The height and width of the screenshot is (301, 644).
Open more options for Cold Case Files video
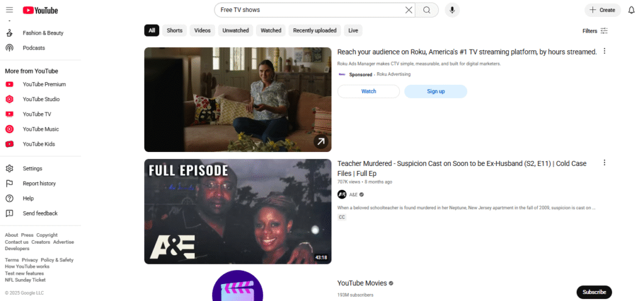coord(604,163)
